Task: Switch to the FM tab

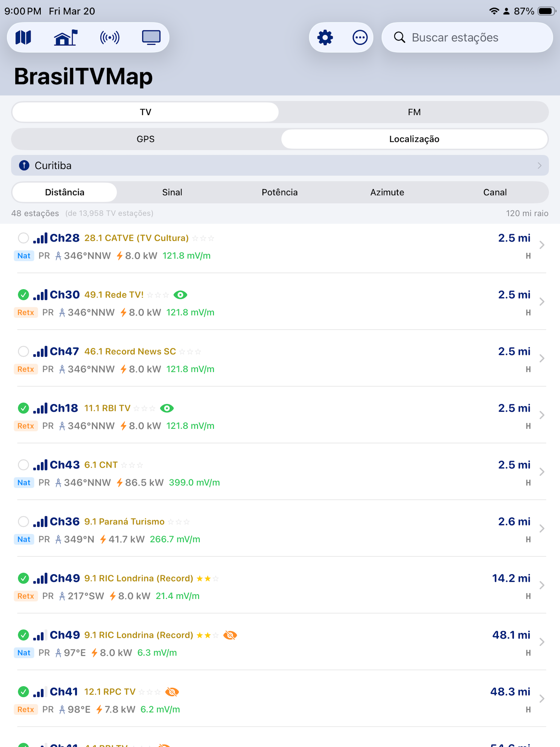Action: (x=414, y=112)
